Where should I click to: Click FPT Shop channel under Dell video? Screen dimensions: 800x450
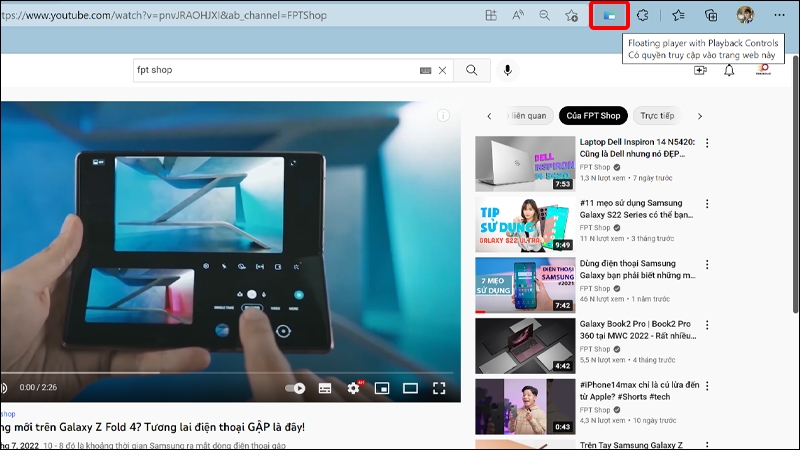click(x=595, y=167)
